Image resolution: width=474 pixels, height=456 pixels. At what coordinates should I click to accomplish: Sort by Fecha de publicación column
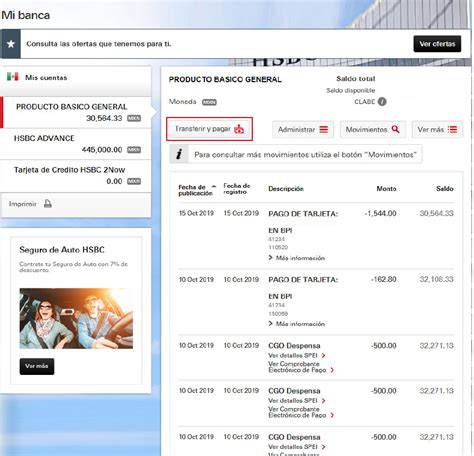[196, 190]
